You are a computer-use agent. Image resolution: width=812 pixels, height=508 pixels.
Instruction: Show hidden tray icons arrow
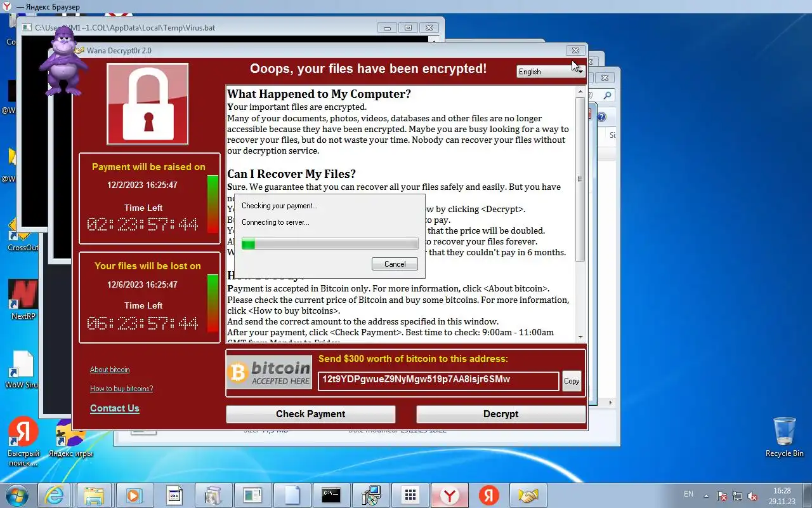pyautogui.click(x=707, y=495)
